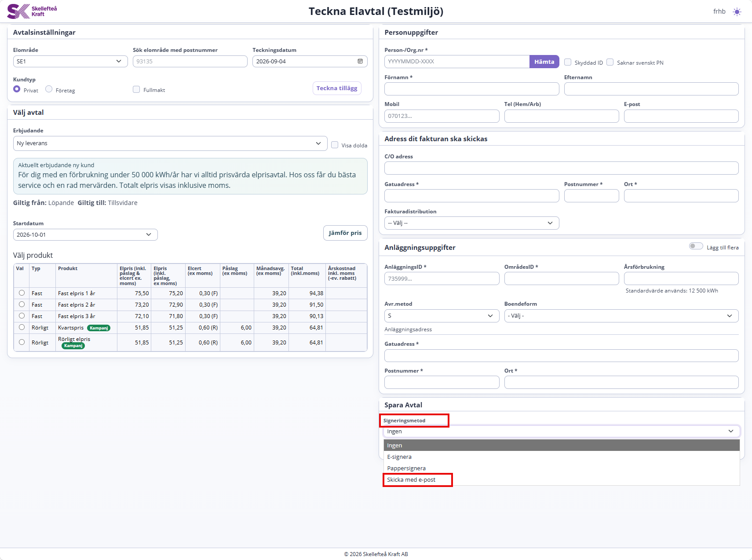Focus the Person-/Org.nr input field

coord(456,62)
